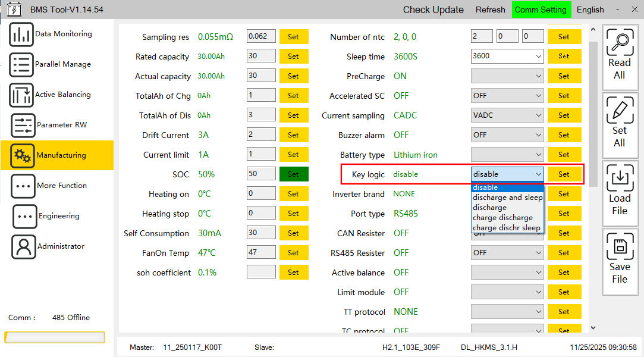This screenshot has height=357, width=644.
Task: Click the Parameter RW sliders icon
Action: (x=23, y=126)
